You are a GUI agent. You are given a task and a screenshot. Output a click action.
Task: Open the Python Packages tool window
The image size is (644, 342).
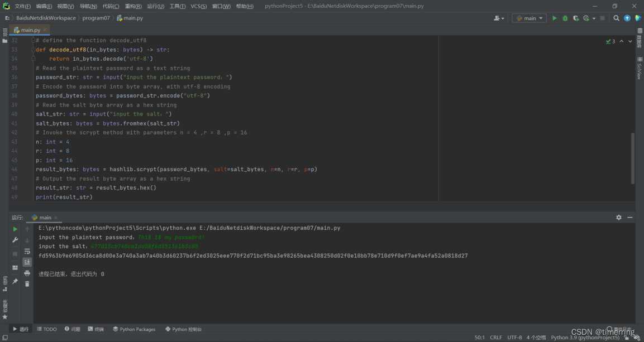pos(134,329)
